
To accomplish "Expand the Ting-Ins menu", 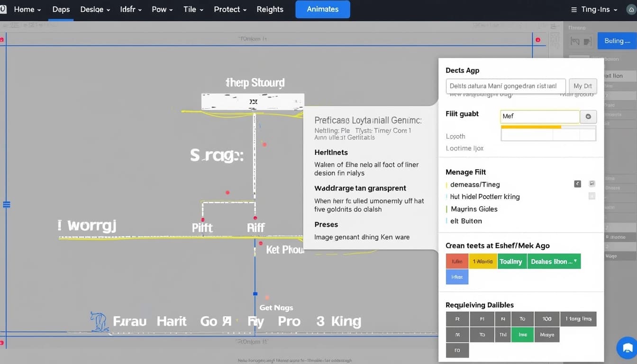I will 595,9.
